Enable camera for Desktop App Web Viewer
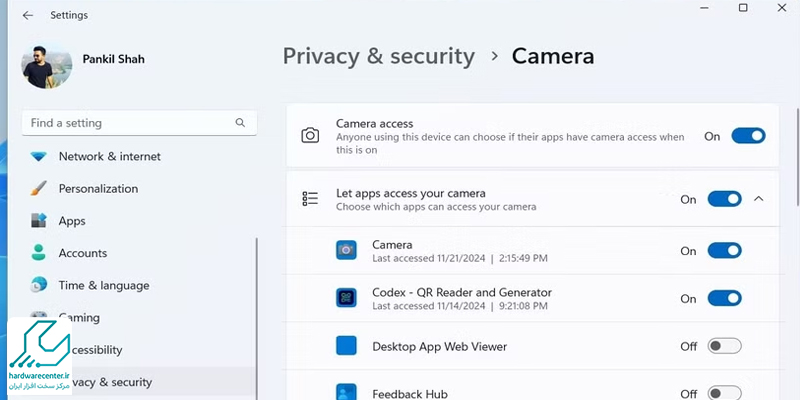 (724, 346)
